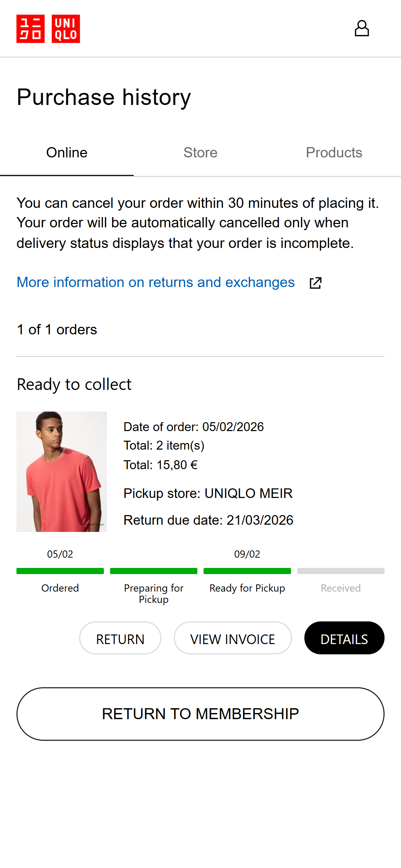Switch to the Store tab

(200, 153)
